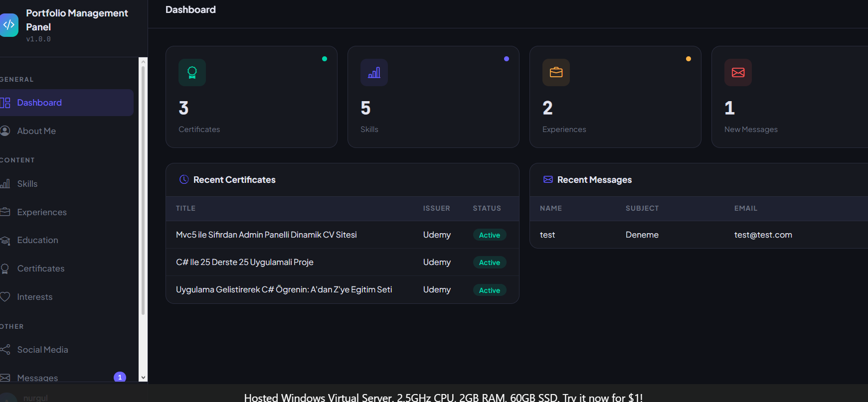Click the clock icon beside Recent Certificates
This screenshot has width=868, height=402.
pyautogui.click(x=184, y=179)
